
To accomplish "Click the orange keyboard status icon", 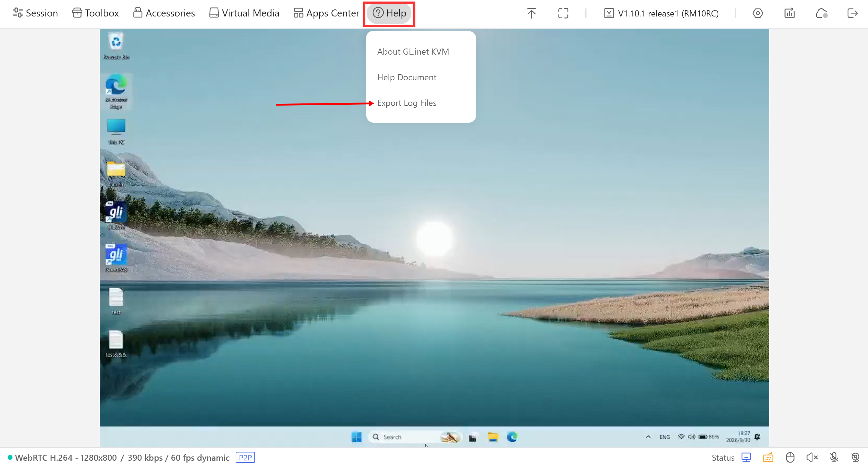I will pyautogui.click(x=768, y=458).
